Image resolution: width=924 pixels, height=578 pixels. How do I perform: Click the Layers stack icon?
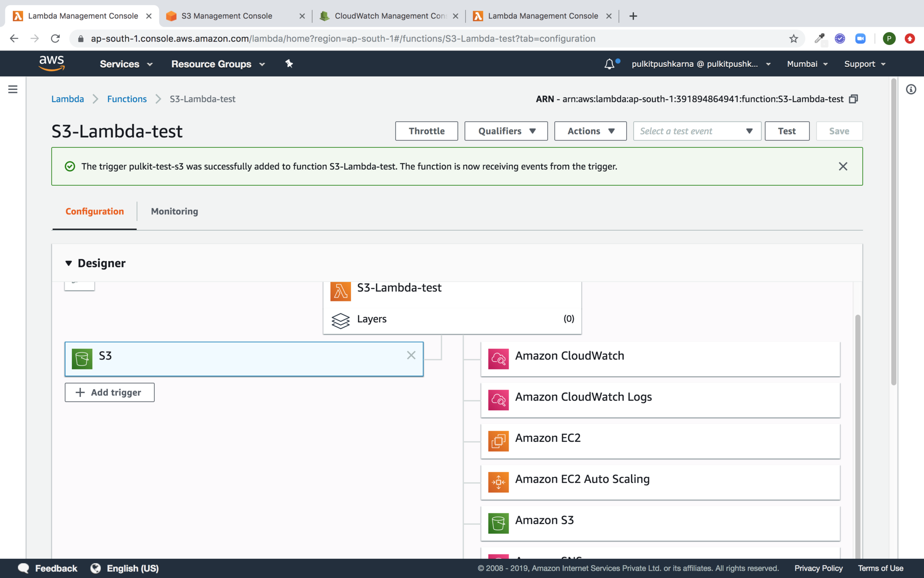coord(341,320)
